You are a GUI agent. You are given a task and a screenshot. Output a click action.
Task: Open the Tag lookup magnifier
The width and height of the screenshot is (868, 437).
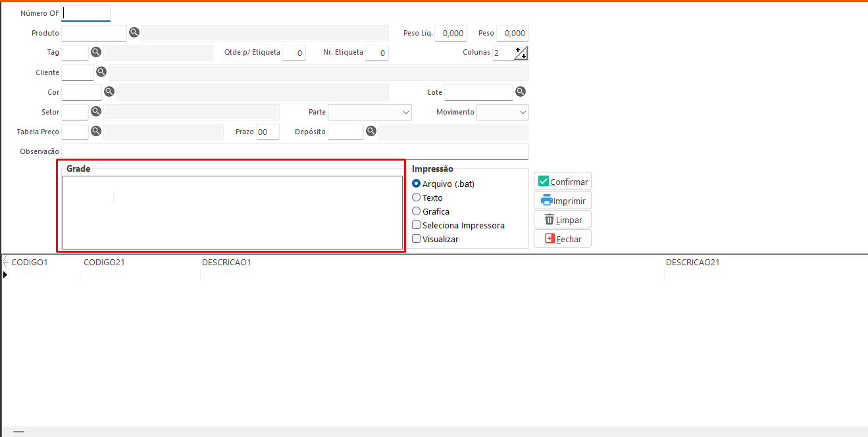[x=96, y=52]
